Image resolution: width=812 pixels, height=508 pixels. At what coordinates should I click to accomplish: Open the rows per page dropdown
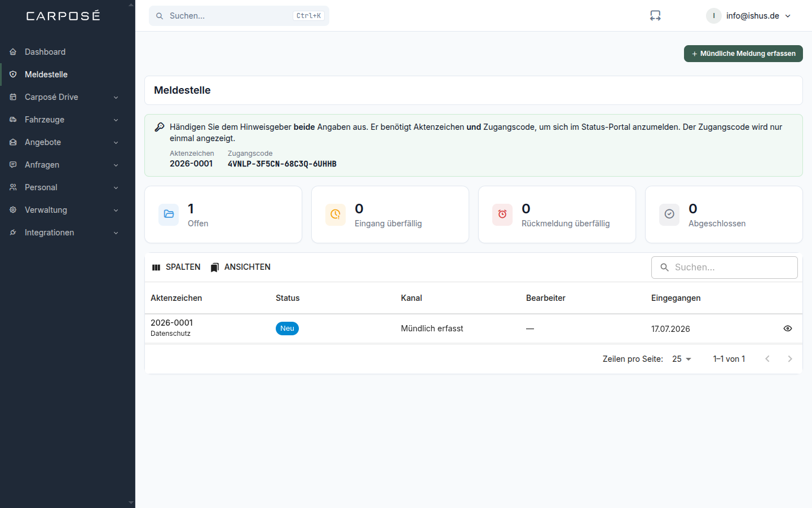[682, 359]
